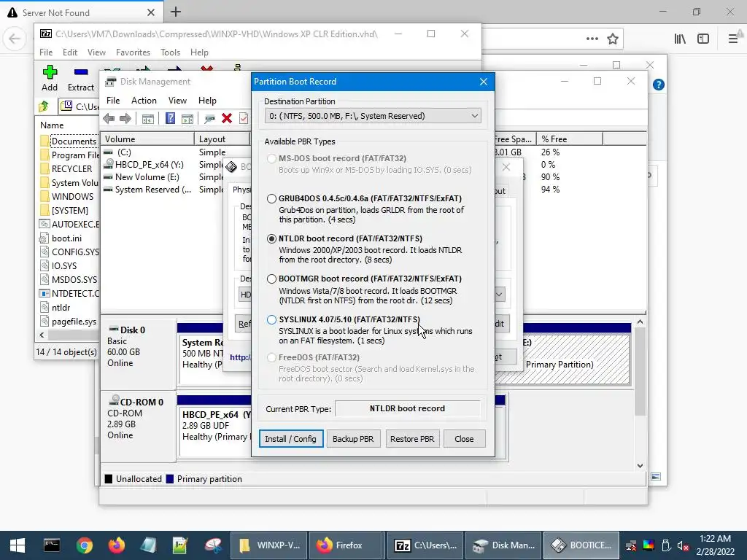Switch to WINXP-V... folder taskbar button
Viewport: 747px width, 560px height.
point(269,545)
